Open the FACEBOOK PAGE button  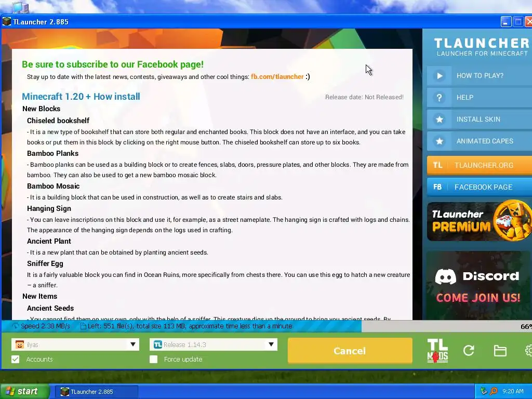(x=480, y=187)
